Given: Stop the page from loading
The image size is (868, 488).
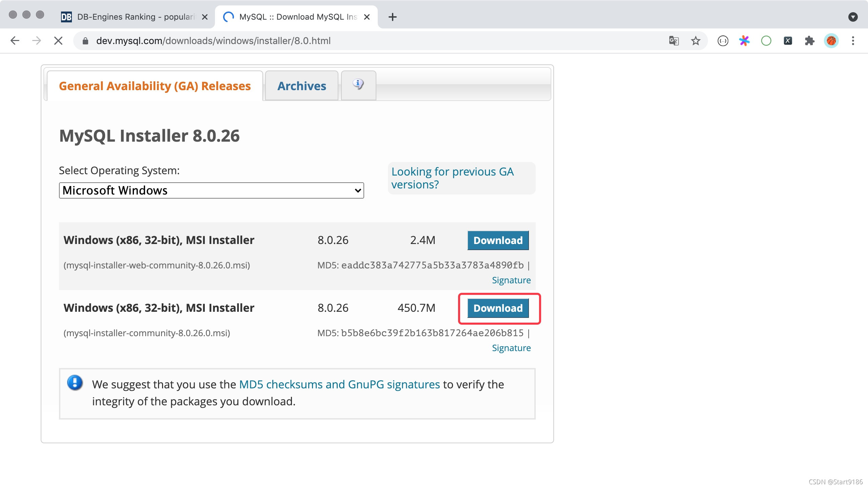Looking at the screenshot, I should (x=58, y=41).
